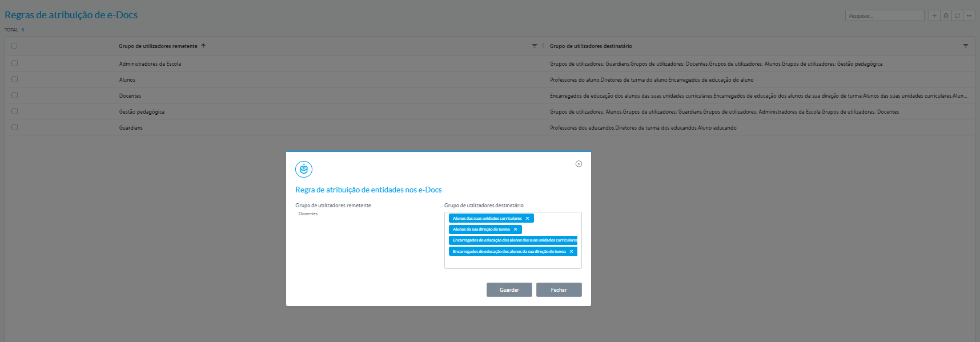Click 'Professores do aluno,Diretores de turma do aluno' recipients cell
The height and width of the screenshot is (342, 980).
tap(652, 80)
